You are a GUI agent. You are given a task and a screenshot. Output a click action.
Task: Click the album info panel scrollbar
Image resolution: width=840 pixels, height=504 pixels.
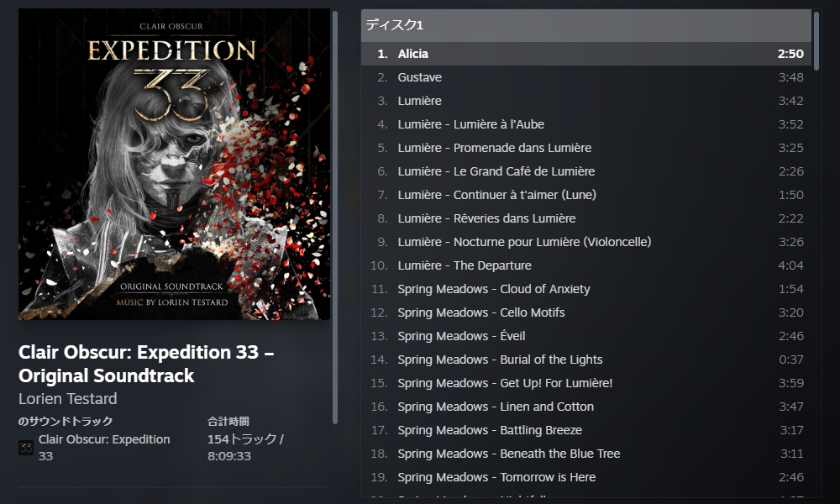[335, 218]
